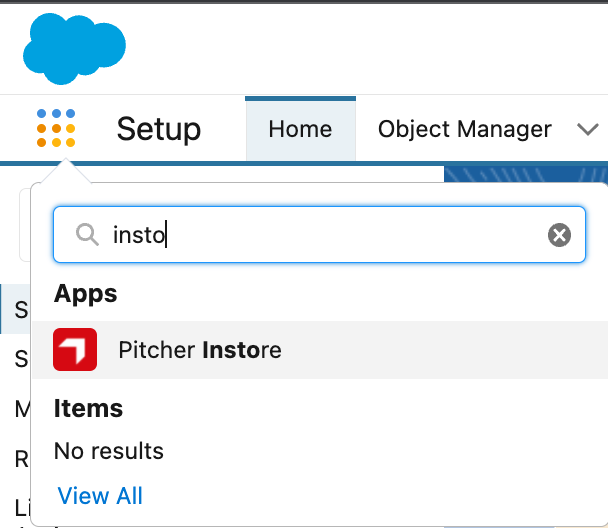The image size is (608, 528).
Task: Focus the search field containing 'insto'
Action: coord(320,235)
